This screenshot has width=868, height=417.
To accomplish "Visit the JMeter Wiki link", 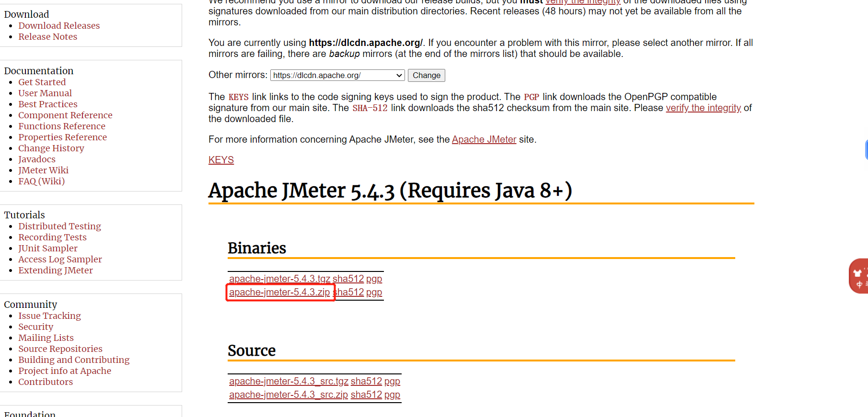I will 43,170.
